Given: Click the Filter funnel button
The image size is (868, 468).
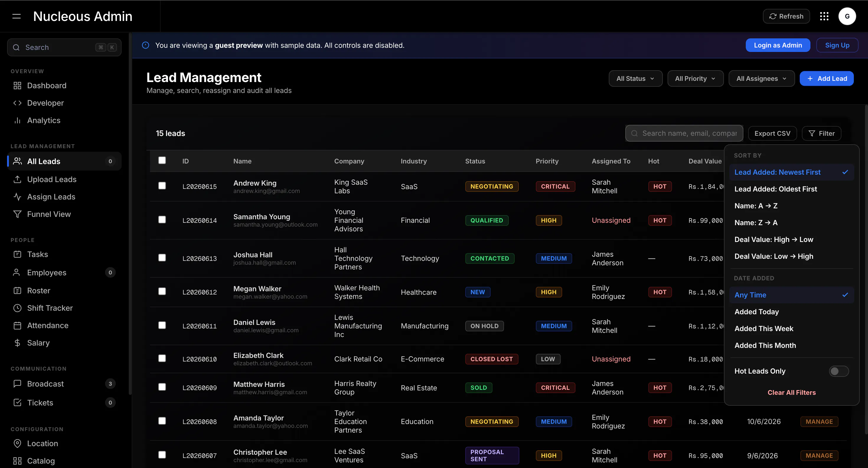Looking at the screenshot, I should point(821,133).
